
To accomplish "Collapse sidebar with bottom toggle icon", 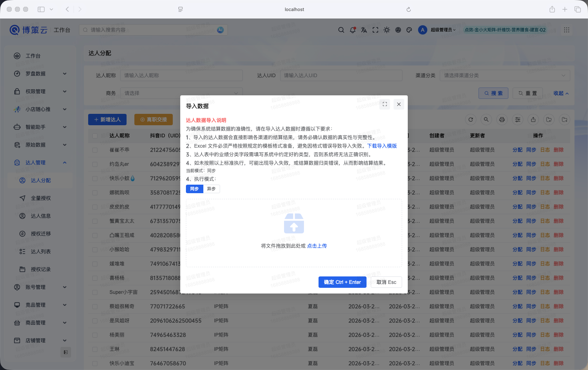I will point(66,352).
